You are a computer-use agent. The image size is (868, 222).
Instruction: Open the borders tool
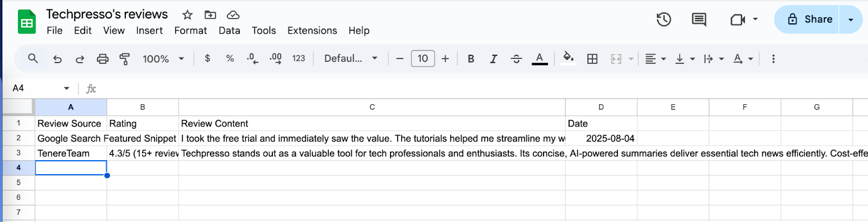[592, 59]
